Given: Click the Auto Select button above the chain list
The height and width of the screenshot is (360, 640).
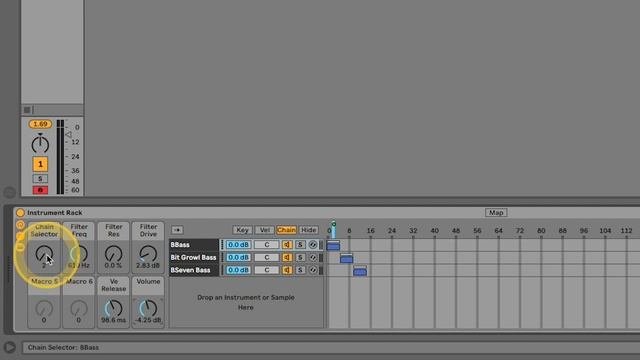Looking at the screenshot, I should tap(177, 230).
